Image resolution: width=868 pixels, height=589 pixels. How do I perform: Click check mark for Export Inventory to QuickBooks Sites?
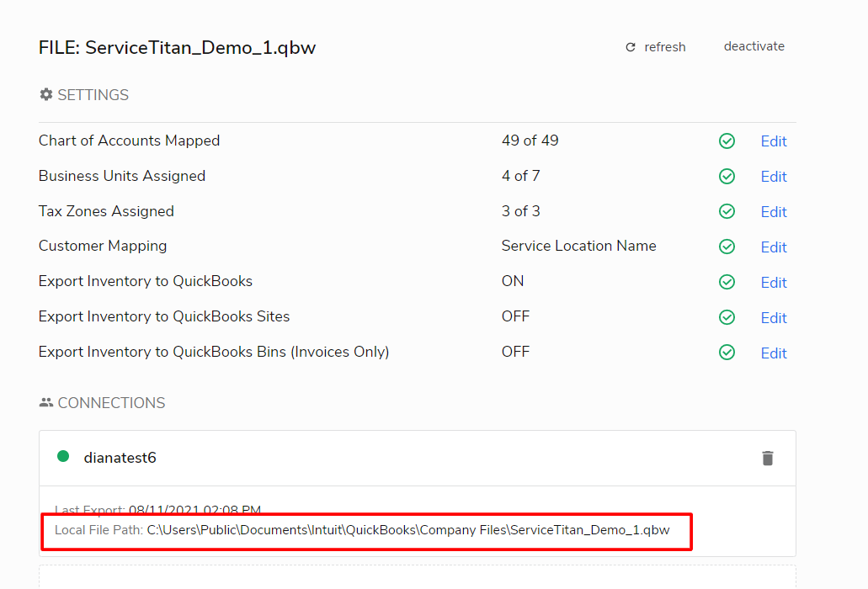coord(727,317)
